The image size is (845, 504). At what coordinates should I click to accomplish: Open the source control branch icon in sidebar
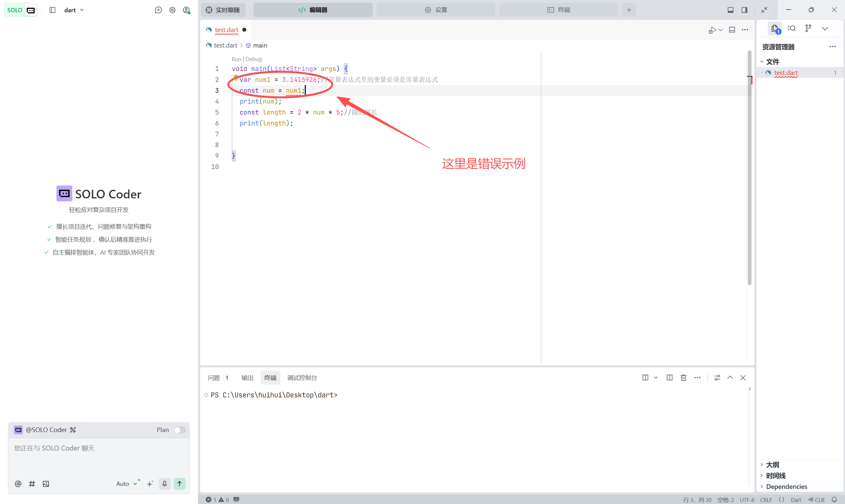pyautogui.click(x=809, y=28)
